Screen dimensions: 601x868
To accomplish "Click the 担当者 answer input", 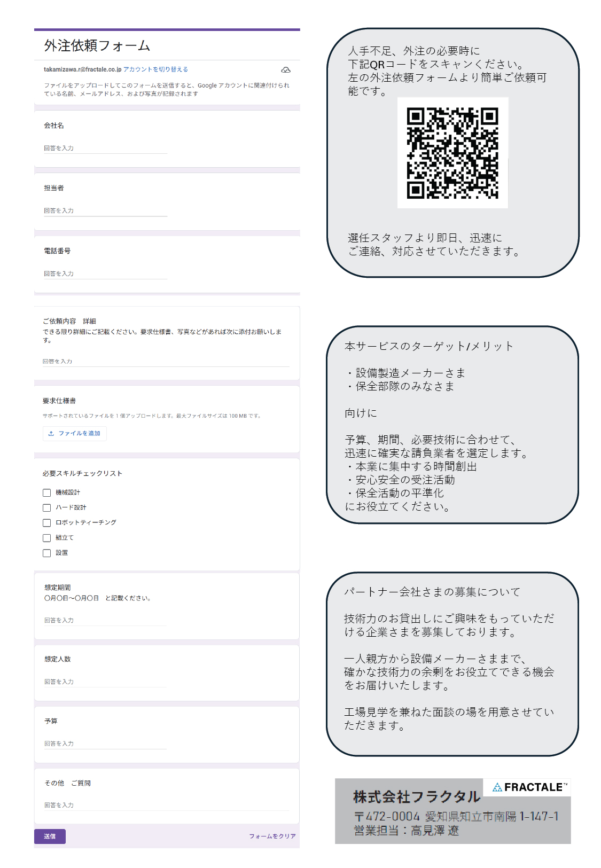I will point(105,211).
